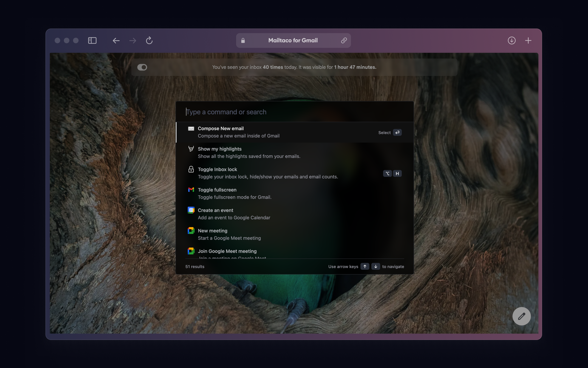Viewport: 588px width, 368px height.
Task: Go forward with the right arrow
Action: tap(133, 40)
